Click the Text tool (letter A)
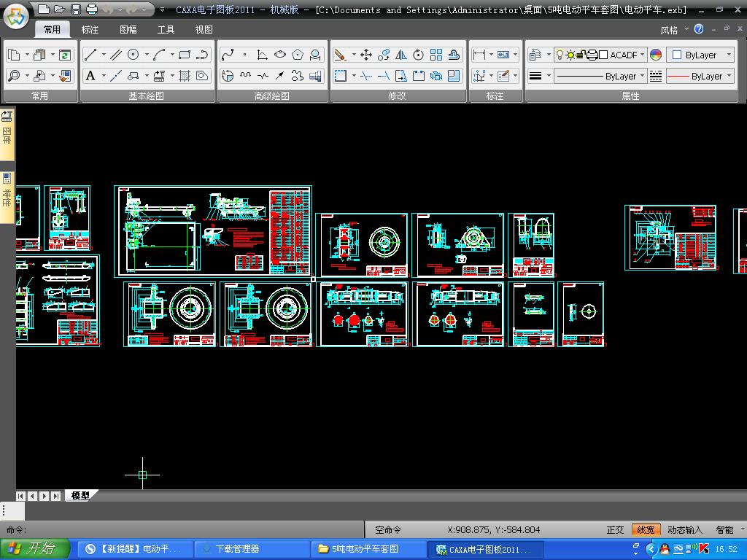Screen dimensions: 747x560 (90, 76)
